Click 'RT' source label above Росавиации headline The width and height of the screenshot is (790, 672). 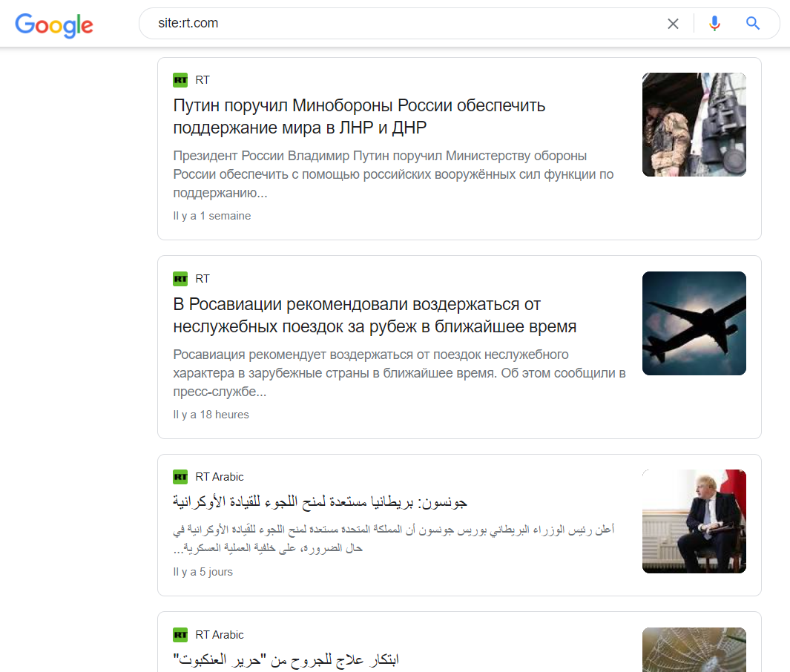203,279
